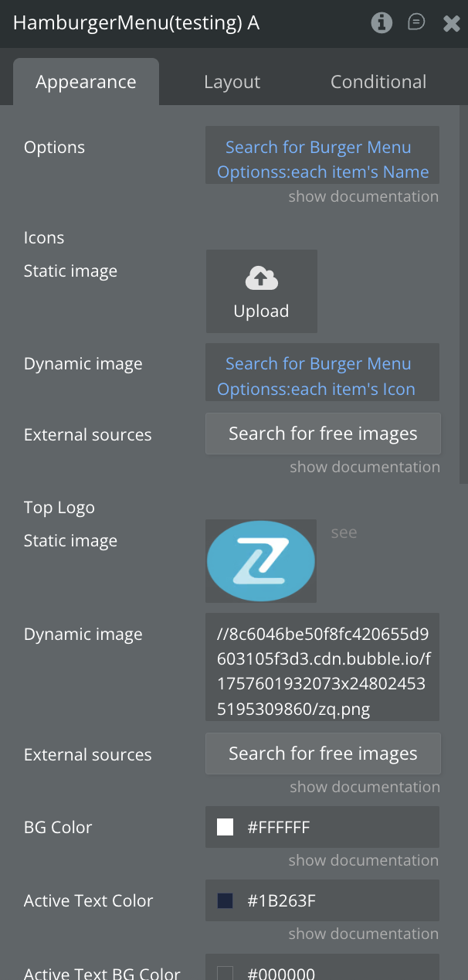Viewport: 468px width, 980px height.
Task: Show documentation below BG Color
Action: (363, 860)
